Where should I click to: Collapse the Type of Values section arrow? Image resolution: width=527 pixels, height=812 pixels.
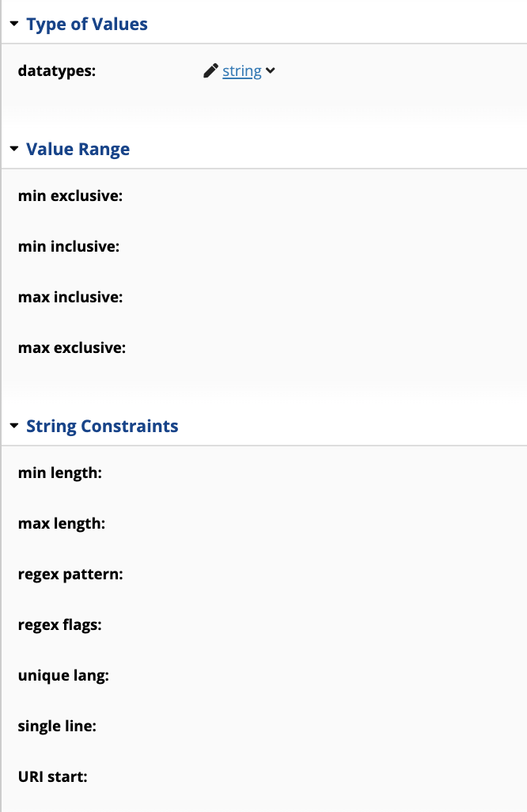coord(14,23)
